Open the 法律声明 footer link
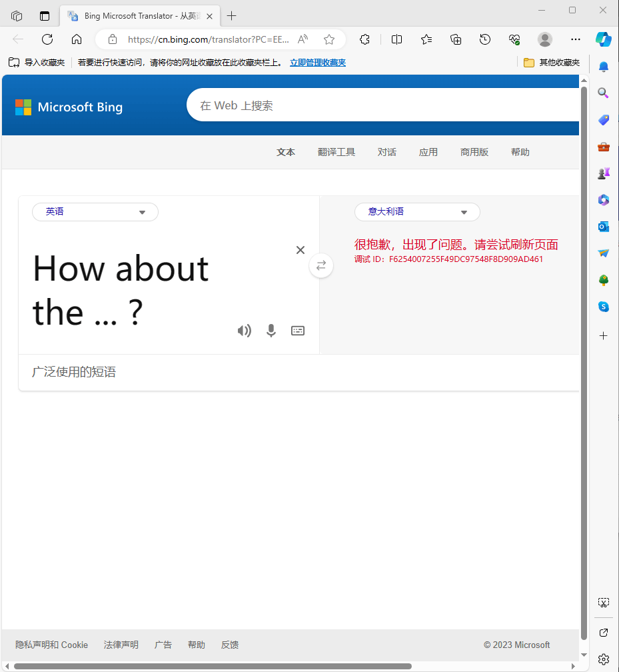 (x=121, y=645)
